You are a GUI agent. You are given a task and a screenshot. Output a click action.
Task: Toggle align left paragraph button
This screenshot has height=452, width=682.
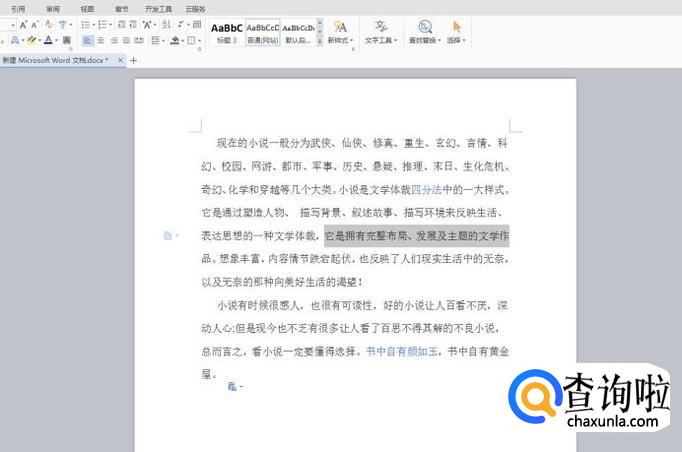[87, 40]
